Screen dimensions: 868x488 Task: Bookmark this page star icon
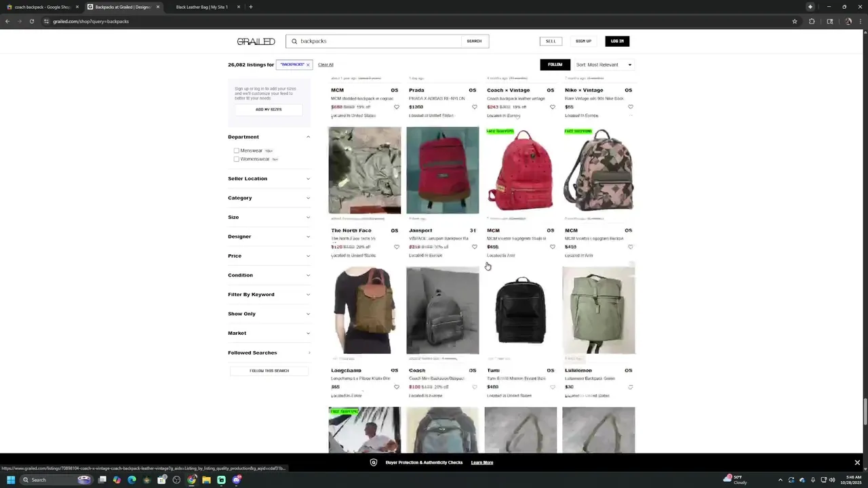tap(795, 21)
